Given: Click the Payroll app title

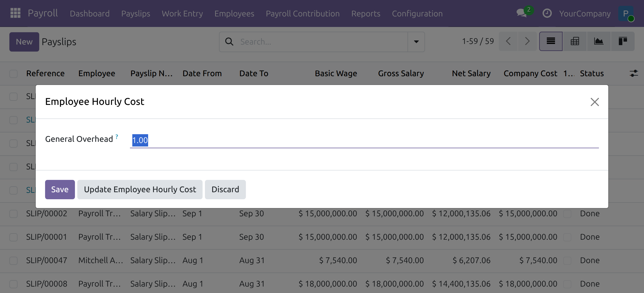Looking at the screenshot, I should click(x=43, y=13).
